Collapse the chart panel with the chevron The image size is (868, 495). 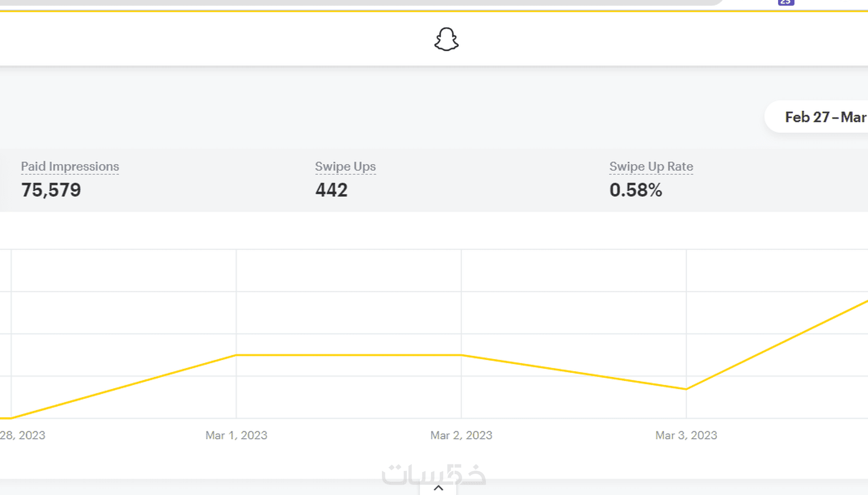click(438, 488)
